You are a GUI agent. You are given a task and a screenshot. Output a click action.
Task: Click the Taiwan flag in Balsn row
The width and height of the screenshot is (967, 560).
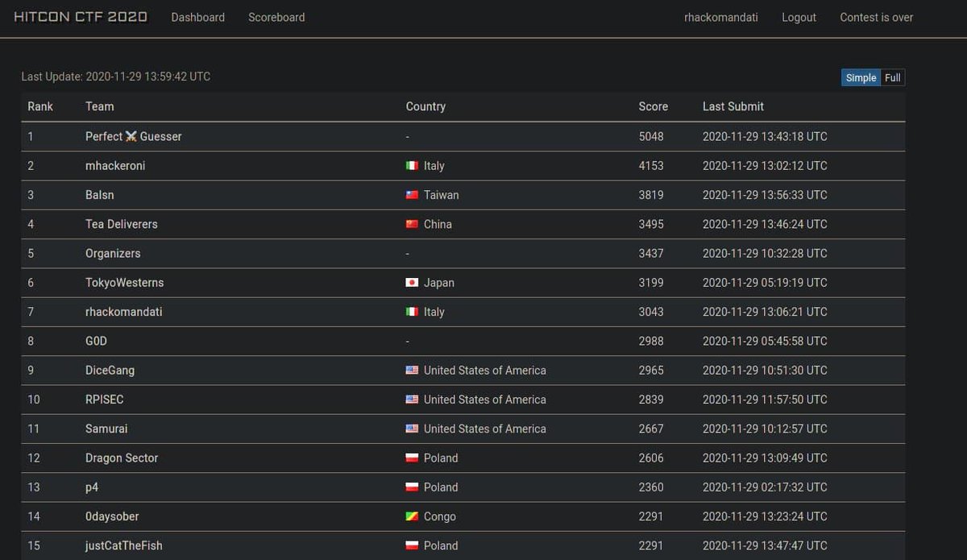[412, 195]
